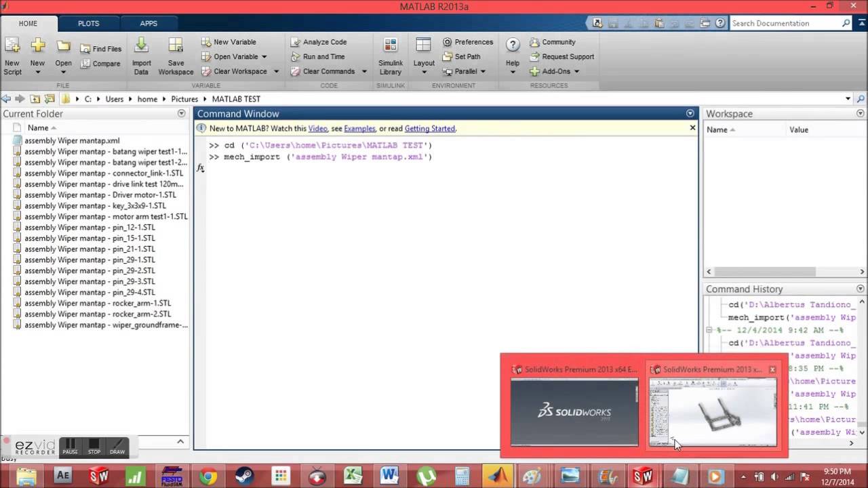Select the key_3x3x9-1.STL file

pyautogui.click(x=95, y=206)
